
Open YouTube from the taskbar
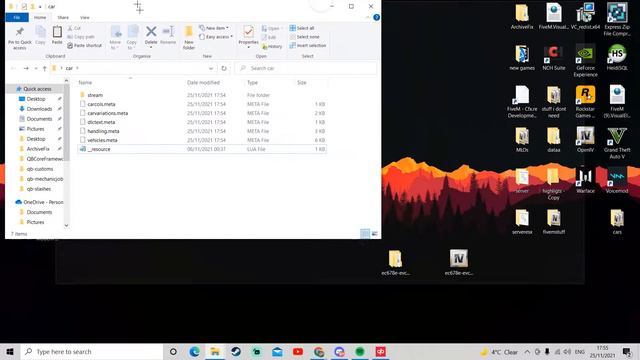click(x=298, y=351)
